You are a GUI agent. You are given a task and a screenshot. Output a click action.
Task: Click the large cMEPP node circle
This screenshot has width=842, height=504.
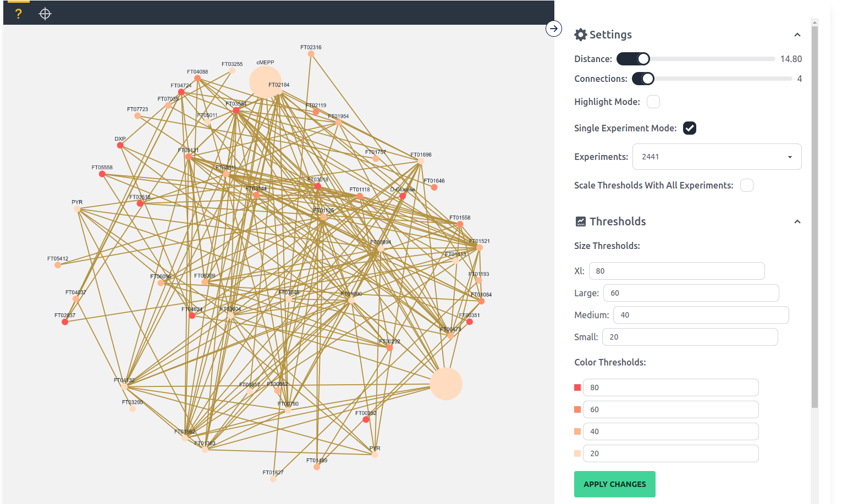point(266,82)
